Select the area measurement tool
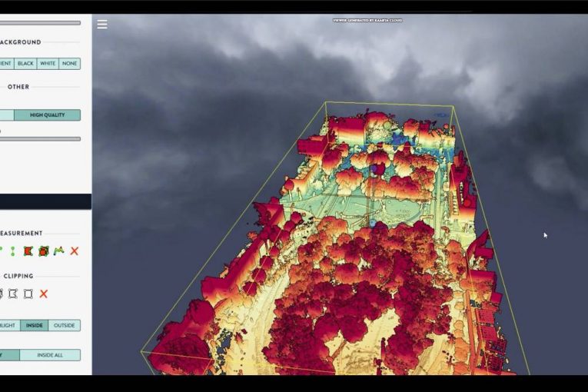This screenshot has width=588, height=392. (x=28, y=251)
